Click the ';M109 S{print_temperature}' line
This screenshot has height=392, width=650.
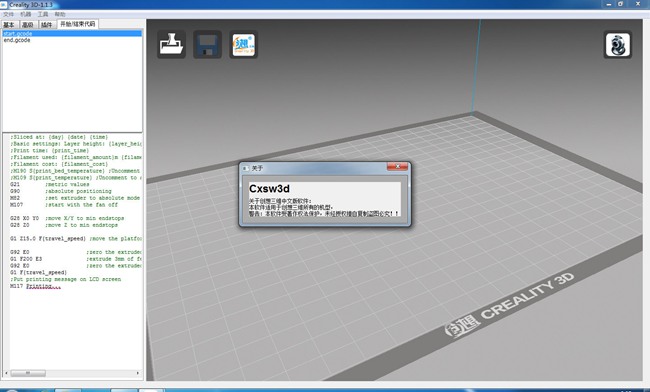76,178
